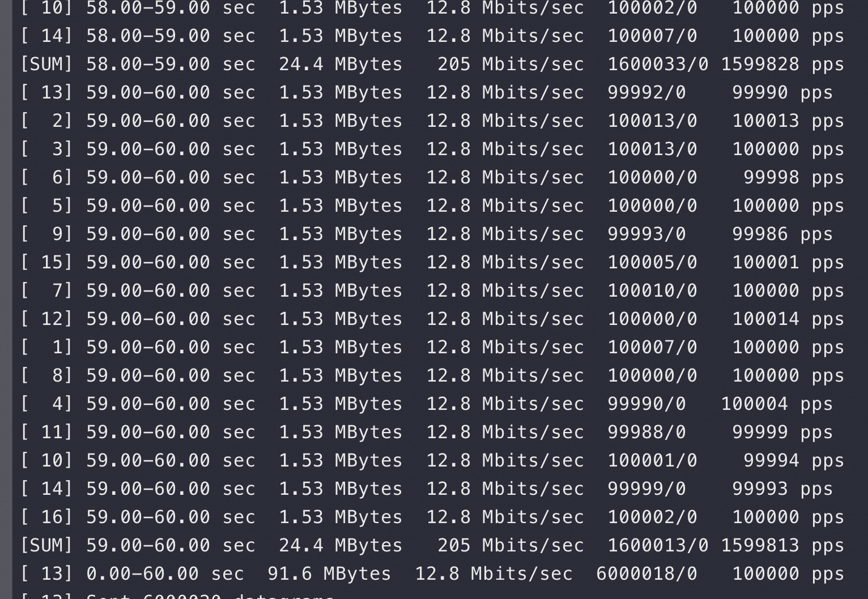Click the 100004 pps value for stream 4
The image size is (868, 599).
coord(776,404)
